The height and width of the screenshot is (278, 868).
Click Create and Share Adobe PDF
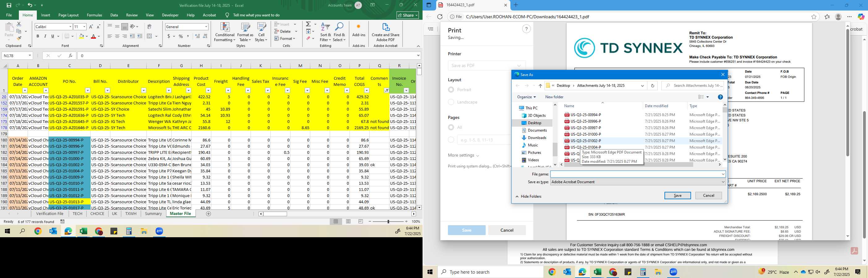click(385, 32)
